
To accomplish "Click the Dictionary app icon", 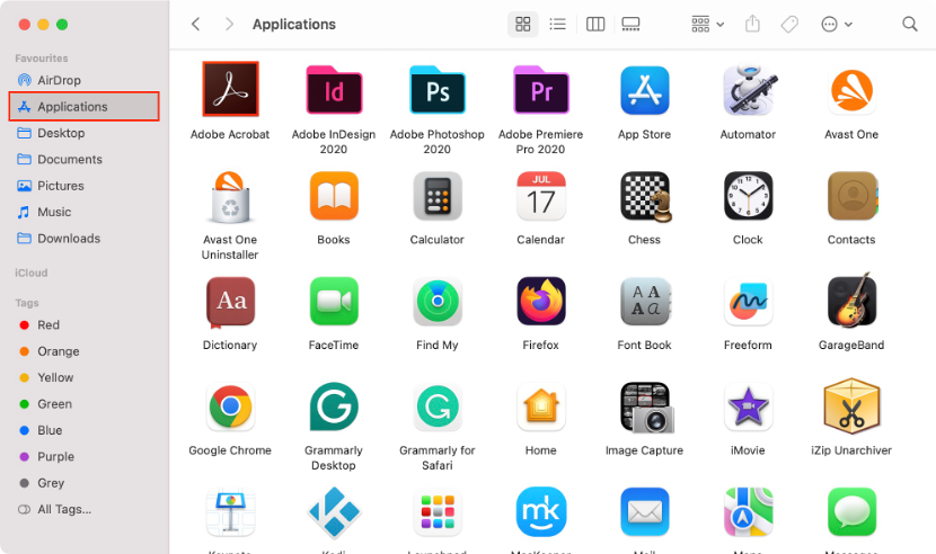I will (230, 302).
